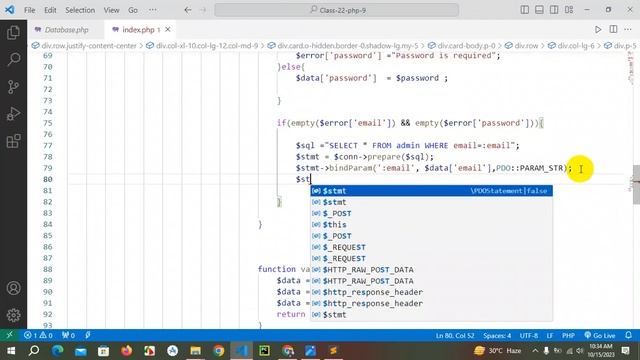The height and width of the screenshot is (360, 640).
Task: Open Firefox from taskbar
Action: (127, 350)
